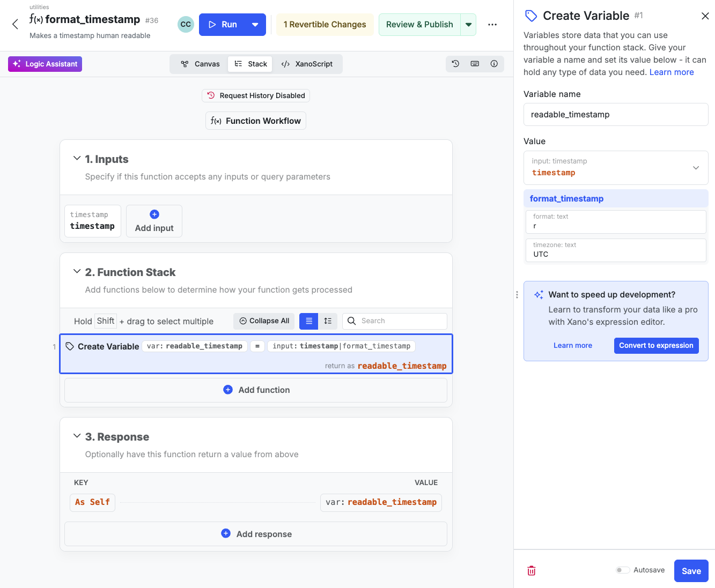Switch to the XanoScript view tab
The height and width of the screenshot is (588, 715).
point(307,64)
